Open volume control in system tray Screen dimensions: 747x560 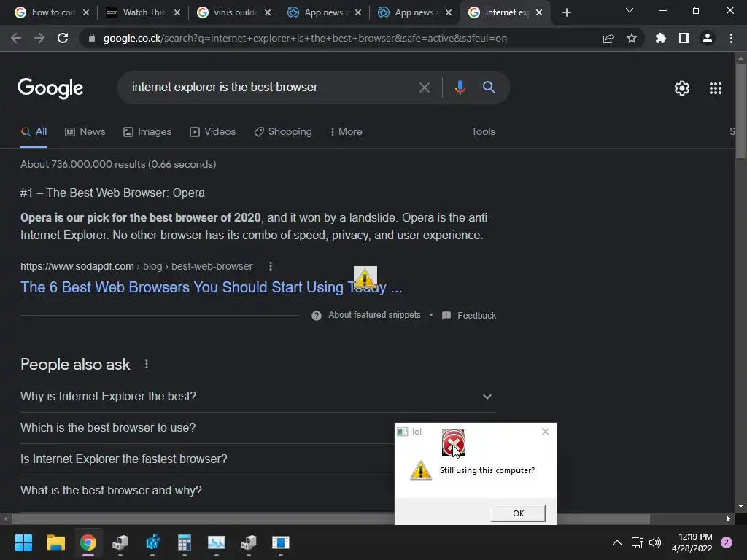(x=656, y=542)
